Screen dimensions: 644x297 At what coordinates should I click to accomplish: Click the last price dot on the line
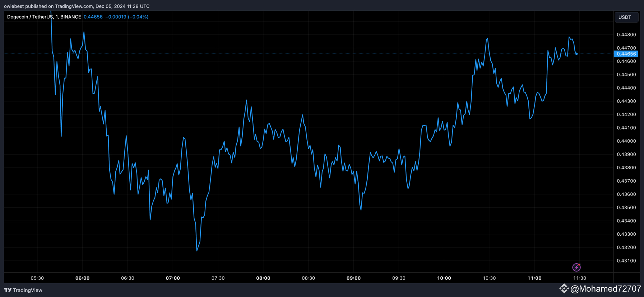pyautogui.click(x=576, y=54)
